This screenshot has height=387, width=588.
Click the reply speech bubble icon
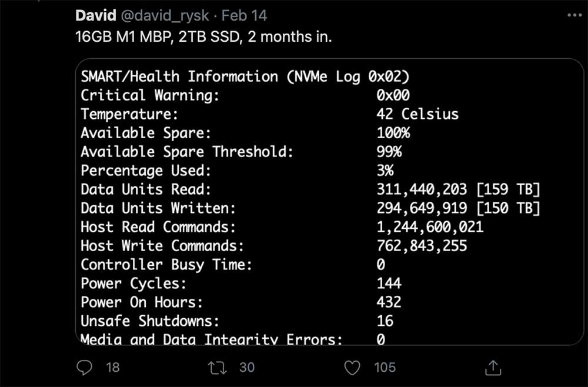(x=85, y=368)
